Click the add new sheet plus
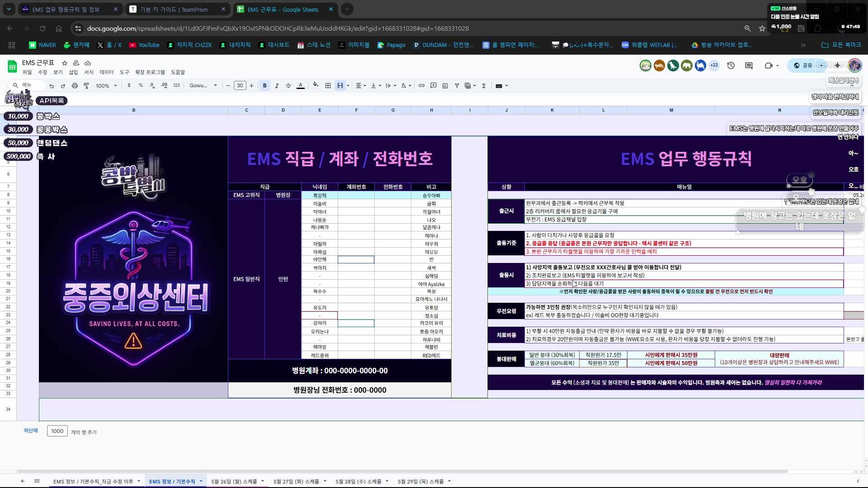The width and height of the screenshot is (868, 488). 22,481
